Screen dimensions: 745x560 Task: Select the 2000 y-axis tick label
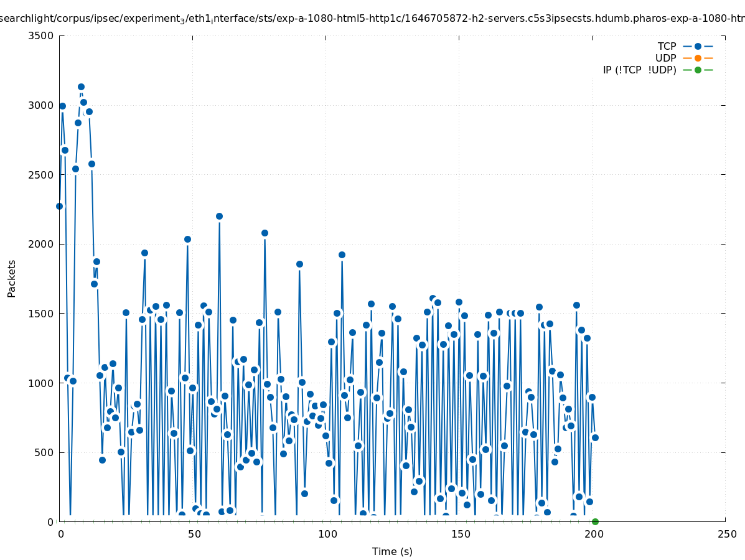41,244
